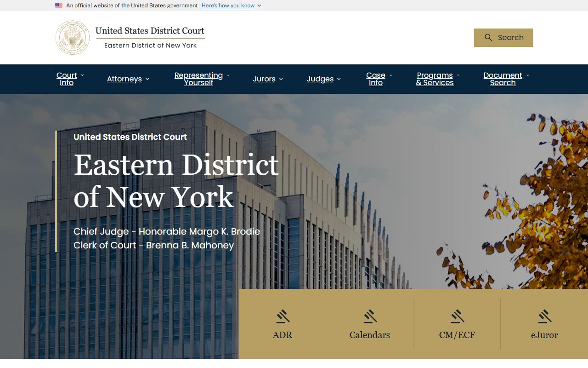This screenshot has width=588, height=368.
Task: Open the Jurors menu
Action: 264,79
